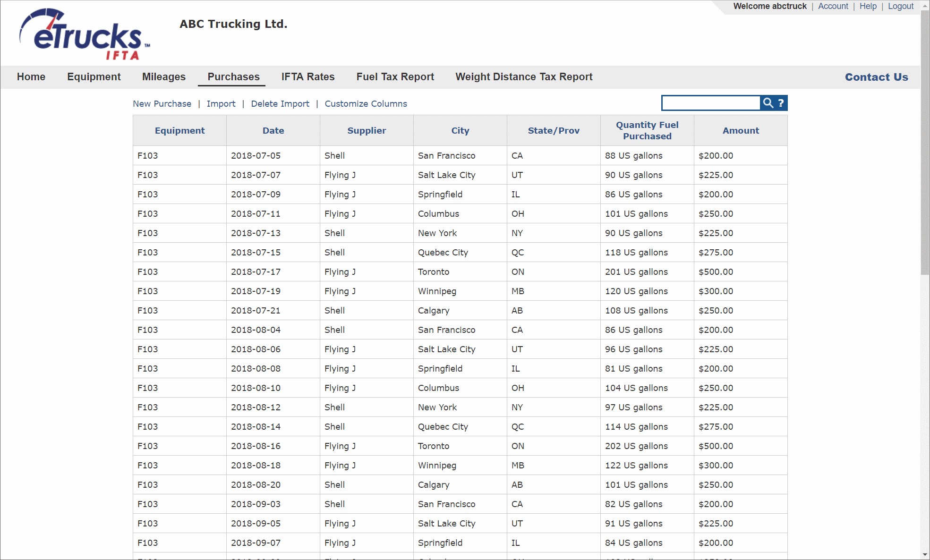This screenshot has width=930, height=560.
Task: Click the search magnifier icon
Action: click(x=768, y=103)
